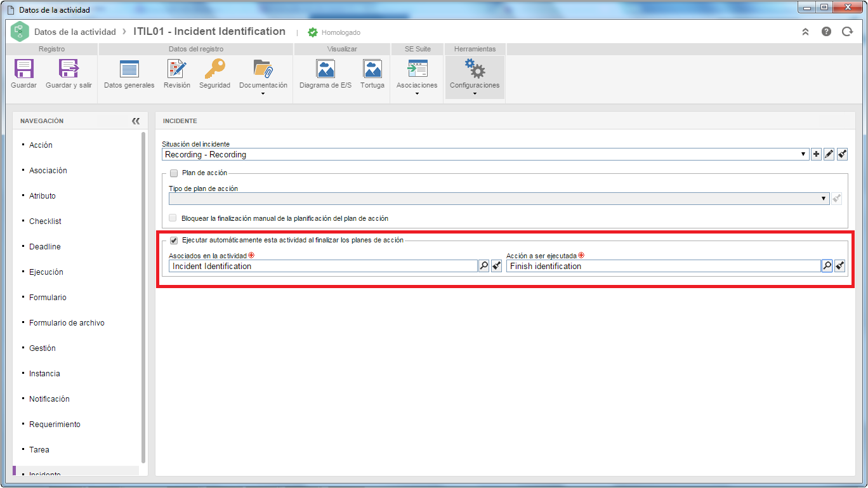This screenshot has height=488, width=868.
Task: Click Datos de la actividad breadcrumb
Action: [75, 32]
